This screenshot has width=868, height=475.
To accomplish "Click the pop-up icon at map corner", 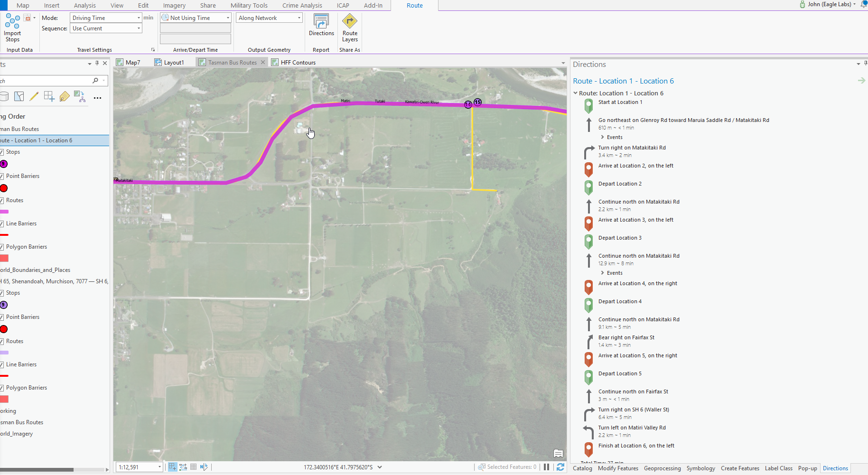I will pyautogui.click(x=558, y=453).
